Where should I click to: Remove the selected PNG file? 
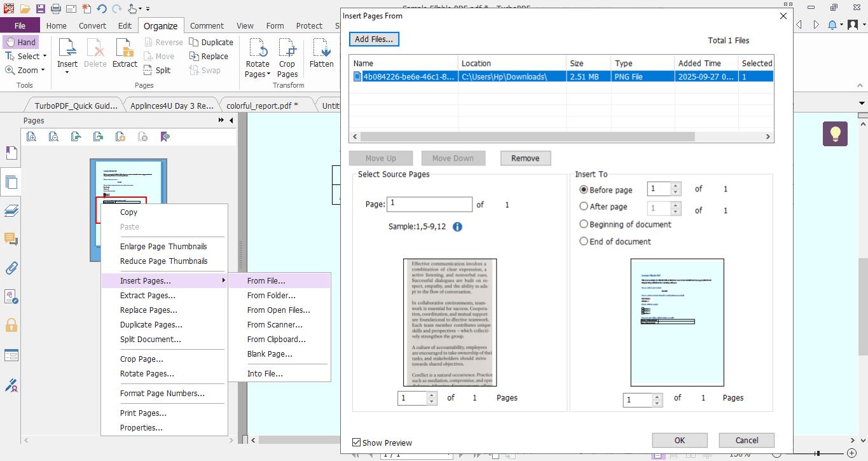click(x=525, y=158)
